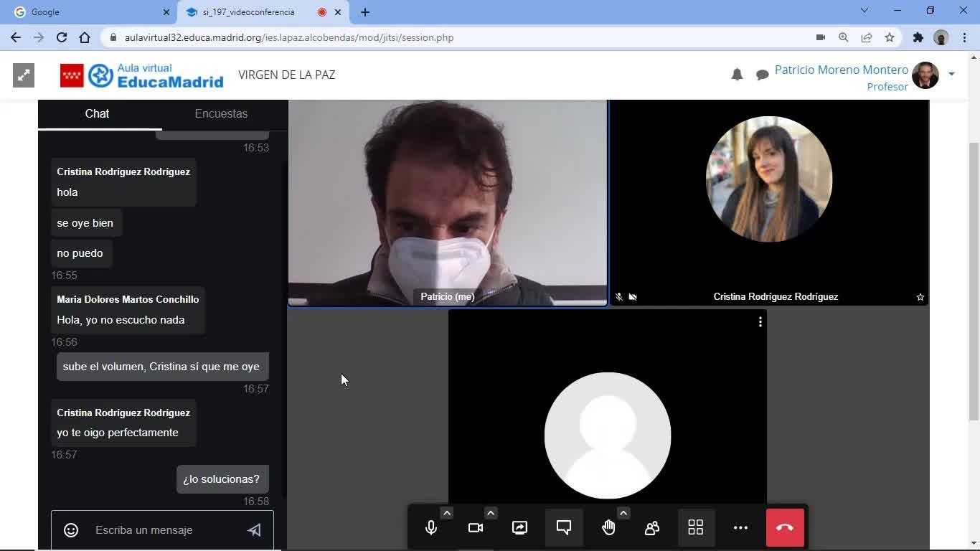The height and width of the screenshot is (551, 980).
Task: Close the Google browser tab
Action: (166, 12)
